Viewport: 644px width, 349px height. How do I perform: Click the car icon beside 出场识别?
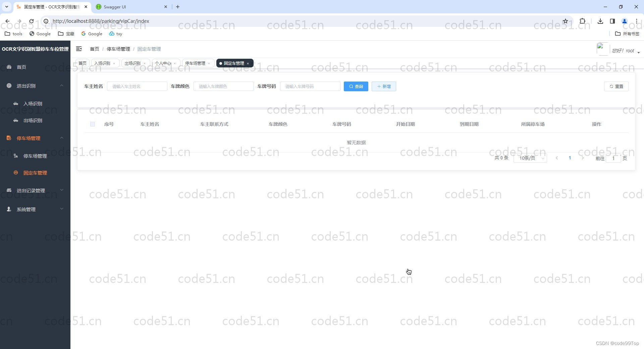[16, 120]
